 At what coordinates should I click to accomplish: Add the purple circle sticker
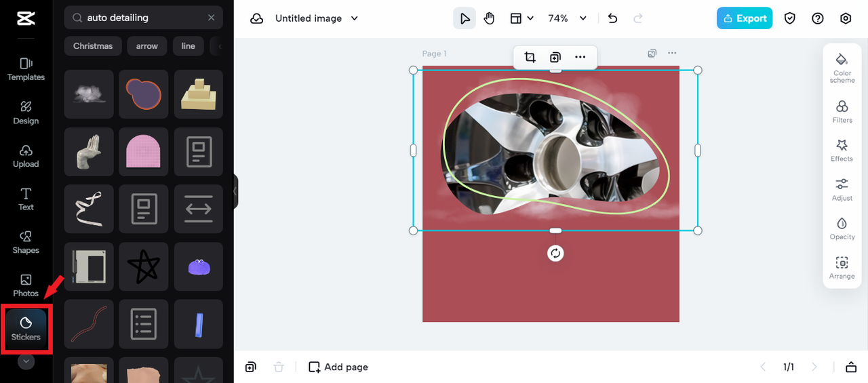pos(144,94)
